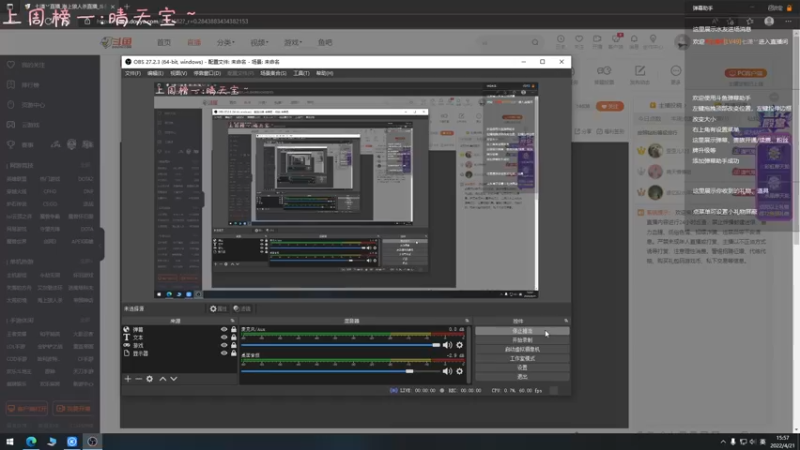800x450 pixels.
Task: Mute the 麦克风/Aux audio channel
Action: click(x=447, y=345)
